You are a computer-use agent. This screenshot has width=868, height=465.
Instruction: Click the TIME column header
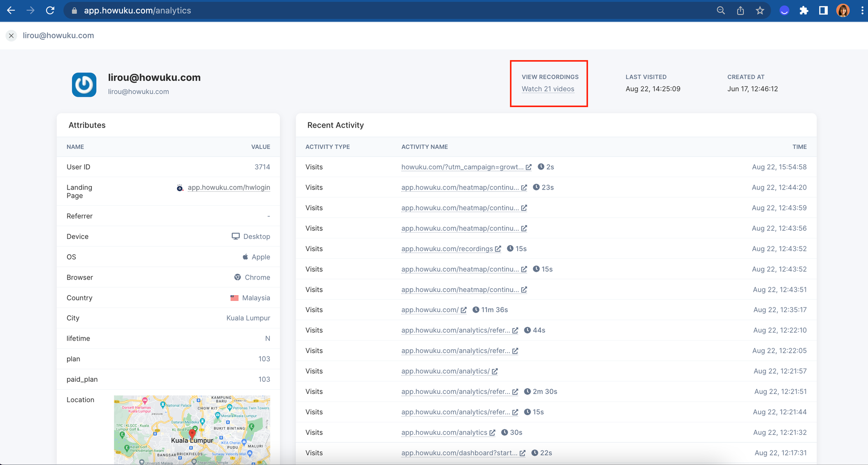point(799,147)
